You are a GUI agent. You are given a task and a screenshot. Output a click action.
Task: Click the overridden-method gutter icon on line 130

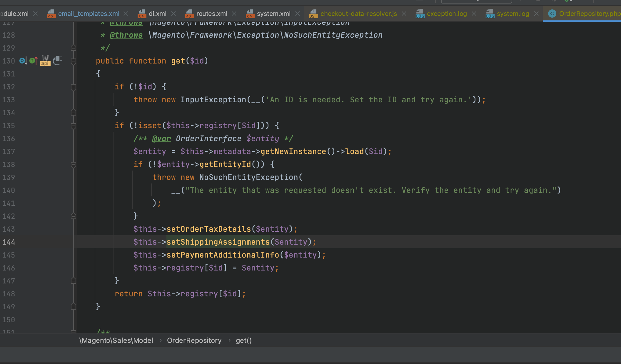point(23,61)
